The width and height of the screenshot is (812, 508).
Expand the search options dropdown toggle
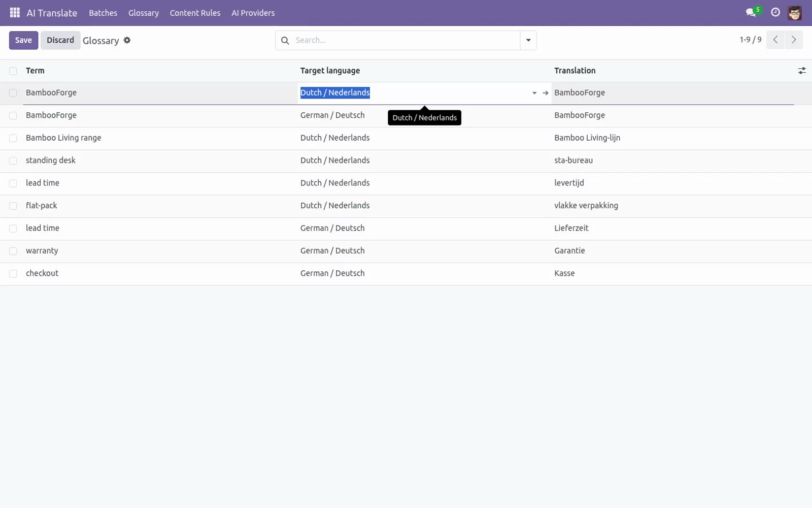tap(528, 40)
